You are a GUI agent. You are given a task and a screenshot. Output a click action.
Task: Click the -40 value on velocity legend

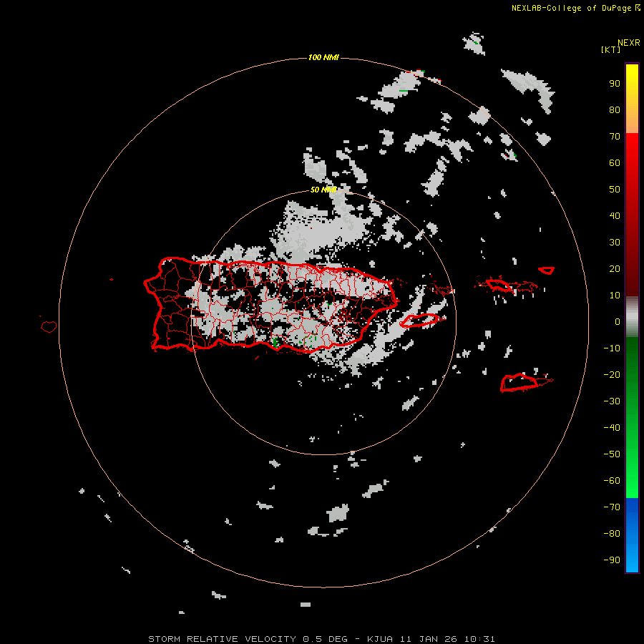tap(612, 428)
